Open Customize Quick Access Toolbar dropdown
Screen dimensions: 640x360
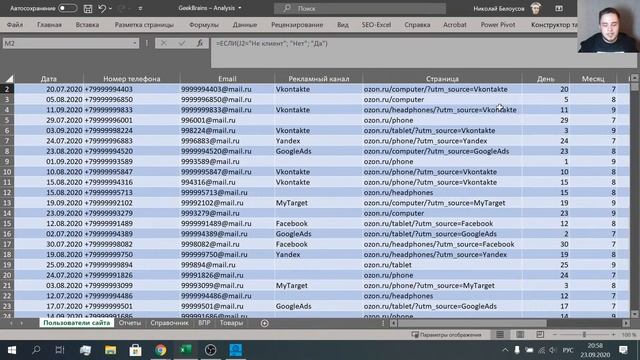point(140,8)
